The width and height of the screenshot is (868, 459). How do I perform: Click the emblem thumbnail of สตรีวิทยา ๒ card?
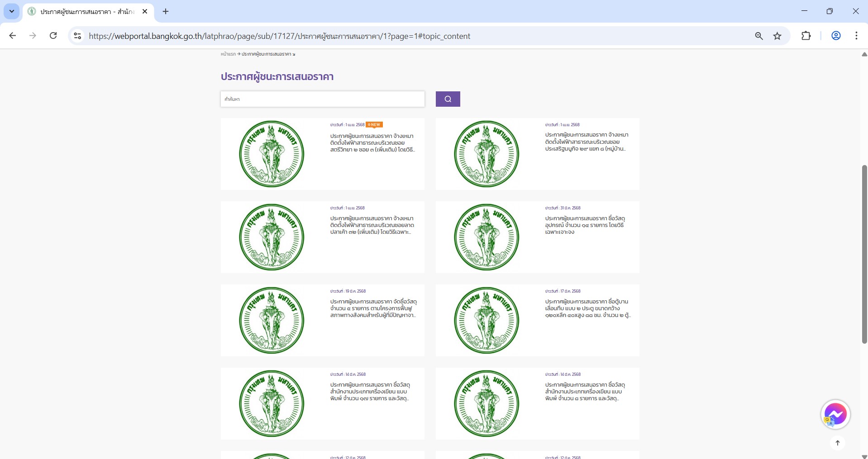tap(272, 154)
